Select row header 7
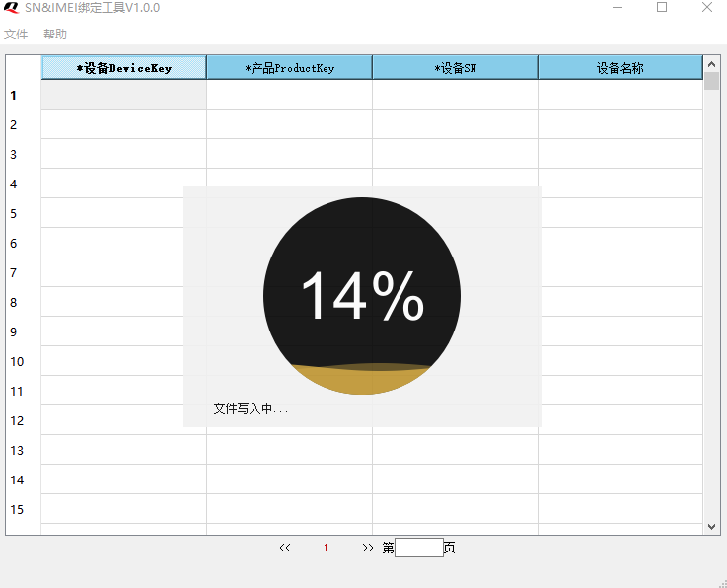 click(24, 272)
